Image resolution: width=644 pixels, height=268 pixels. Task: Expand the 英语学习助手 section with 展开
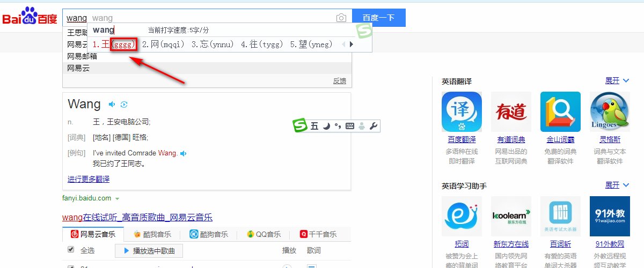616,185
